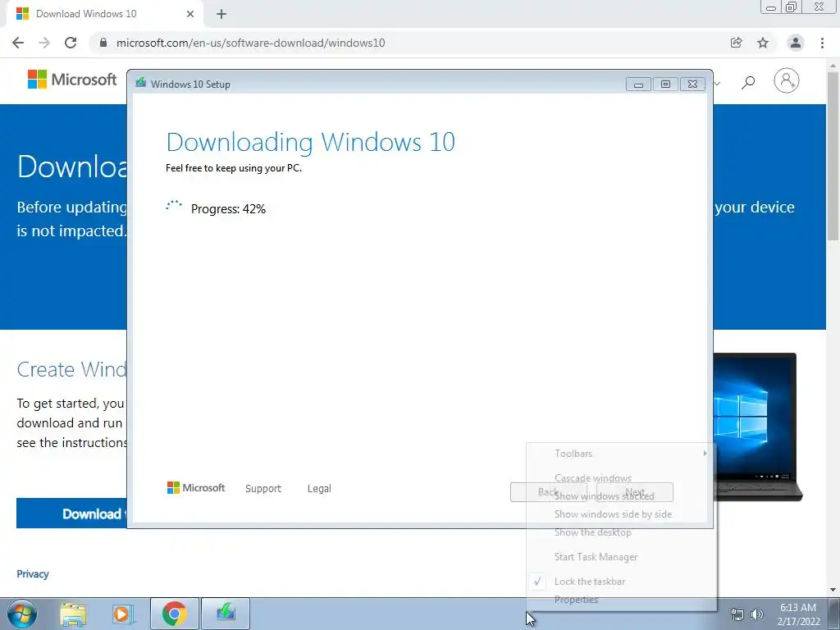840x630 pixels.
Task: Open the Microsoft site search icon
Action: click(748, 82)
